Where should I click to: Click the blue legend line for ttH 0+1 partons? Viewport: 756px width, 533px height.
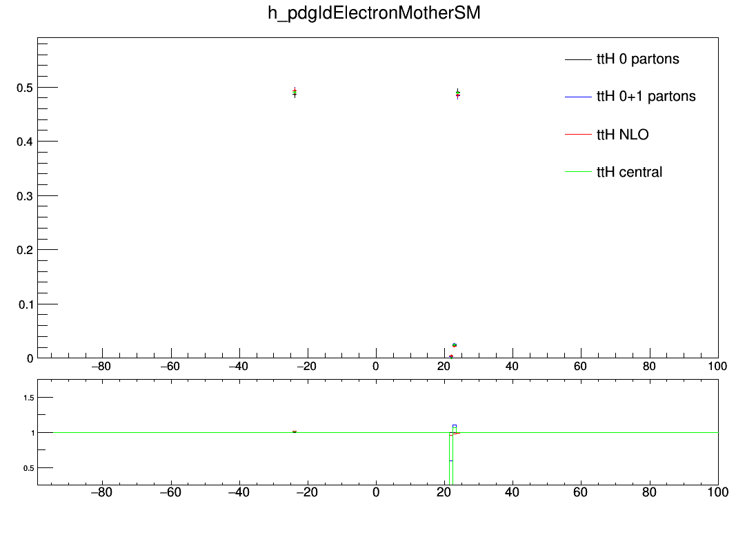[578, 97]
